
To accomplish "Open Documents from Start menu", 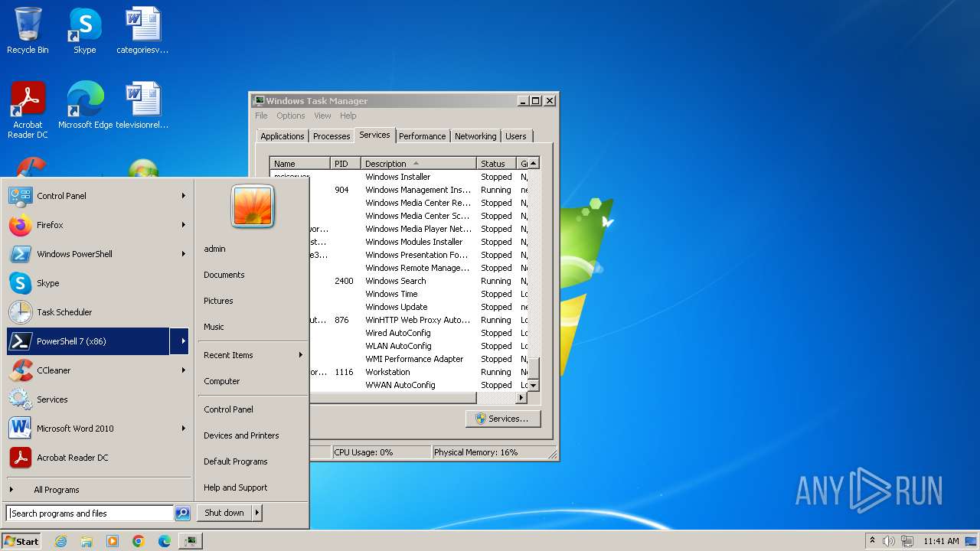I will click(x=253, y=275).
